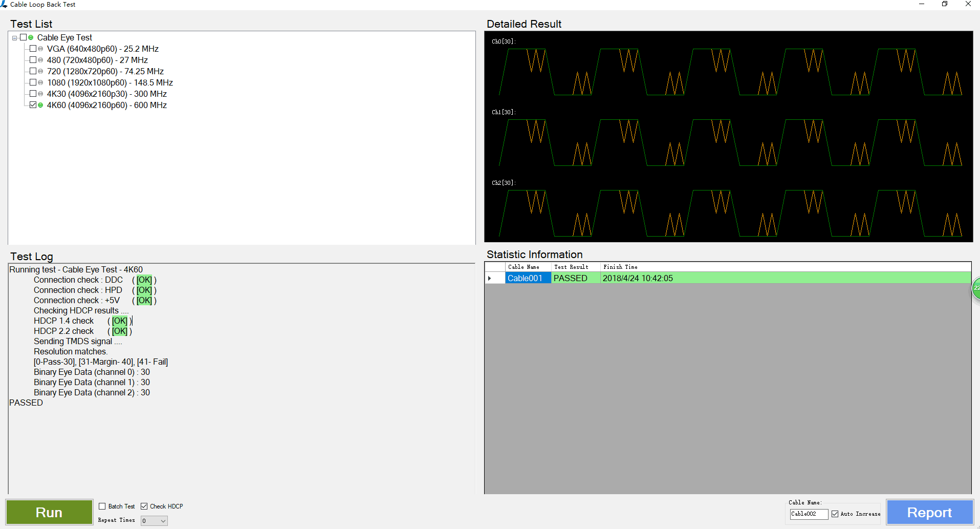Click the app icon in title bar
980x529 pixels.
tap(4, 4)
